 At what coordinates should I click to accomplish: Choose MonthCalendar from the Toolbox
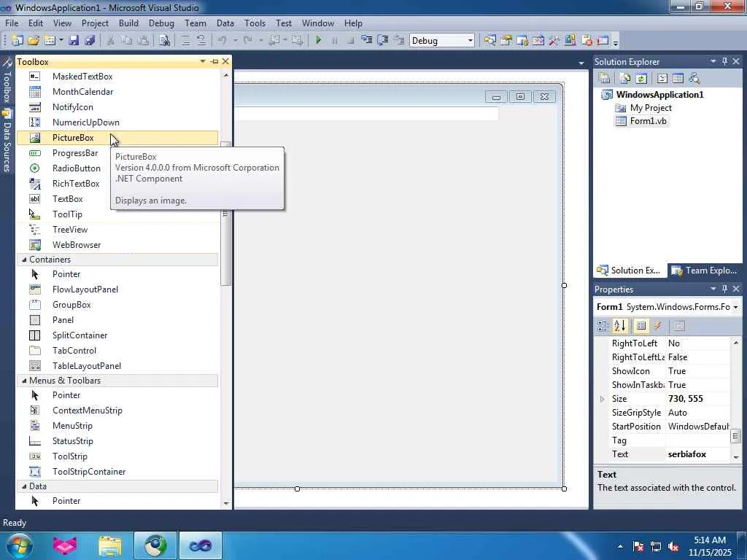click(x=117, y=91)
